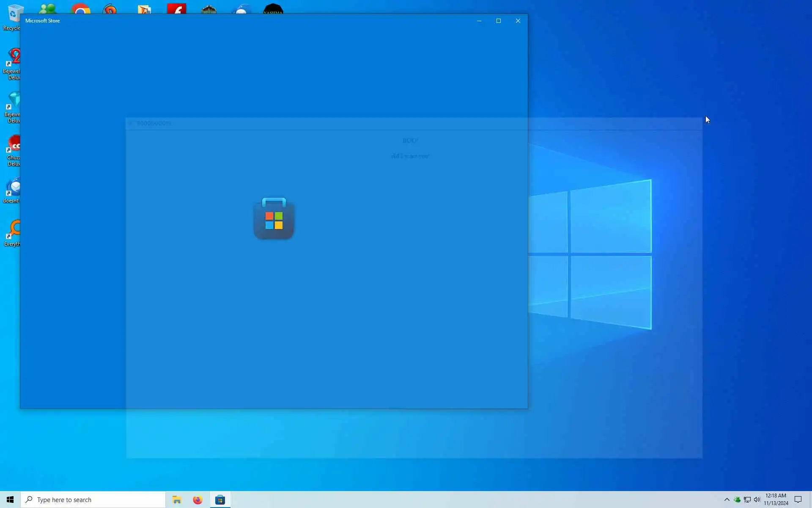The image size is (812, 508).
Task: Open File Explorer from the taskbar
Action: 177,500
